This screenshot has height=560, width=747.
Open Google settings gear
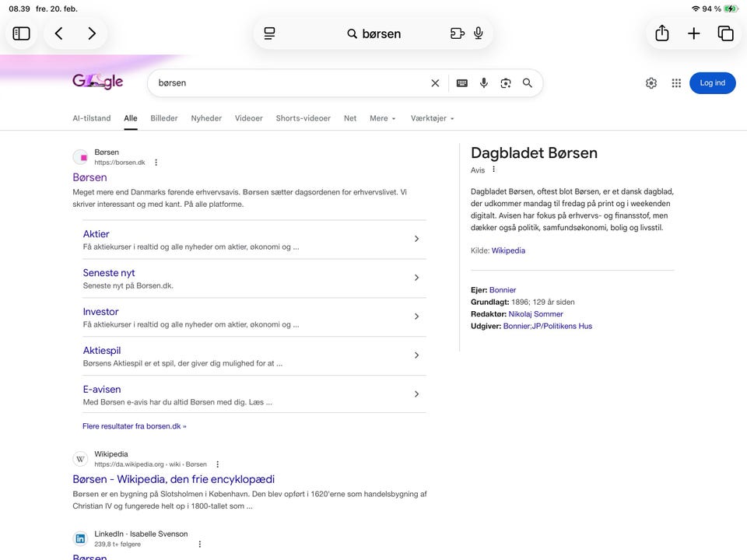pos(651,83)
